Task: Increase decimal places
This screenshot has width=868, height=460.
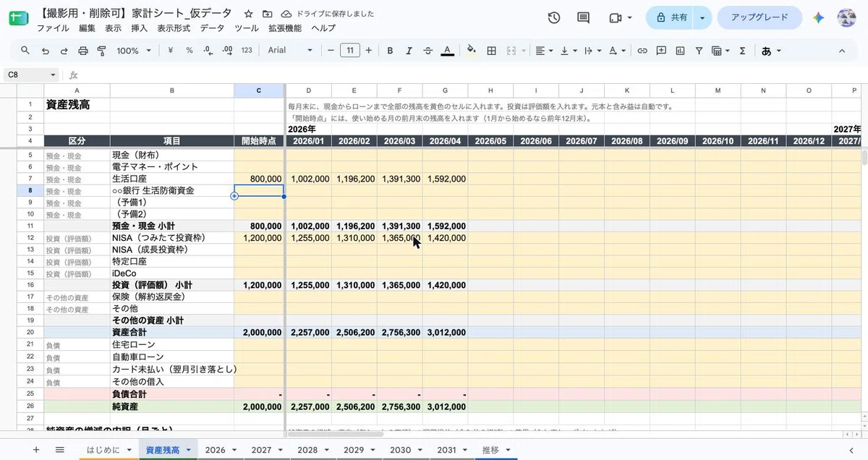Action: coord(227,51)
